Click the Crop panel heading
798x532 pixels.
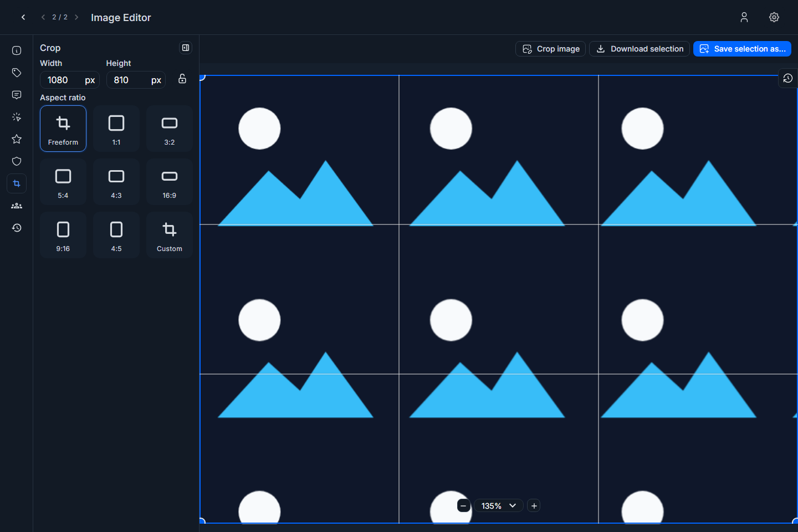(50, 48)
